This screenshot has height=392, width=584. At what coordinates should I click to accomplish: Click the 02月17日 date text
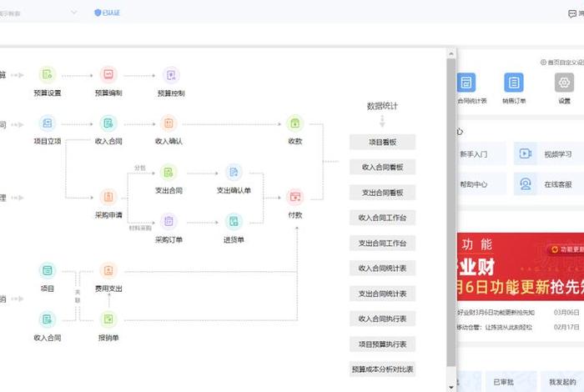[x=566, y=327]
